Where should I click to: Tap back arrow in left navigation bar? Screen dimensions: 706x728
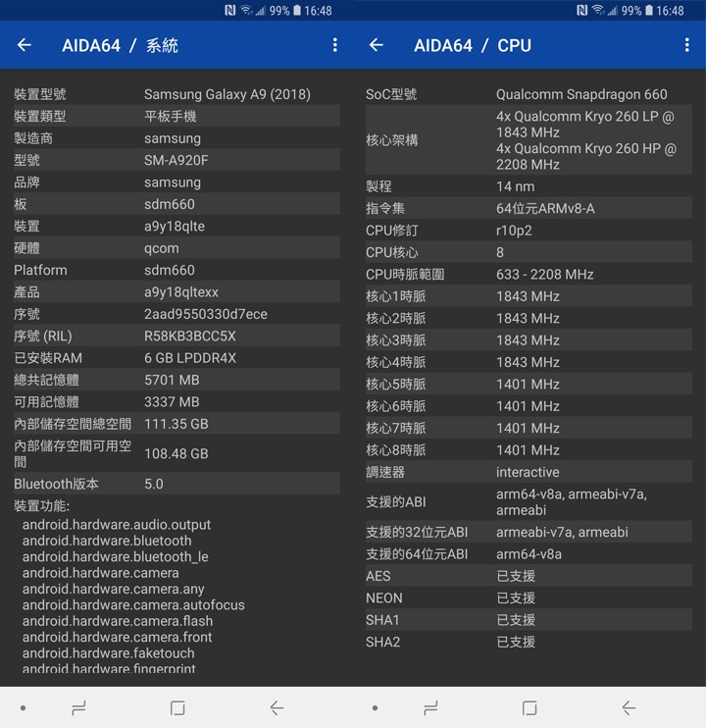pyautogui.click(x=277, y=708)
